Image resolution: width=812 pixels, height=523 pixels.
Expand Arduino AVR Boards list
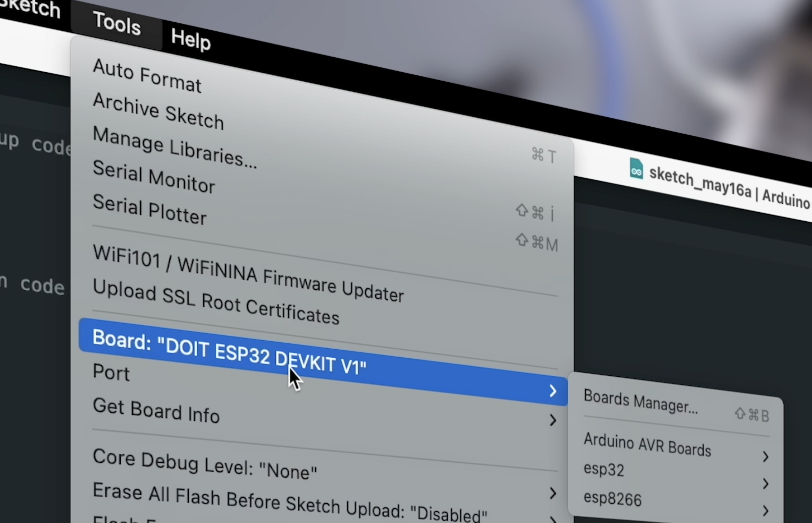pyautogui.click(x=647, y=445)
